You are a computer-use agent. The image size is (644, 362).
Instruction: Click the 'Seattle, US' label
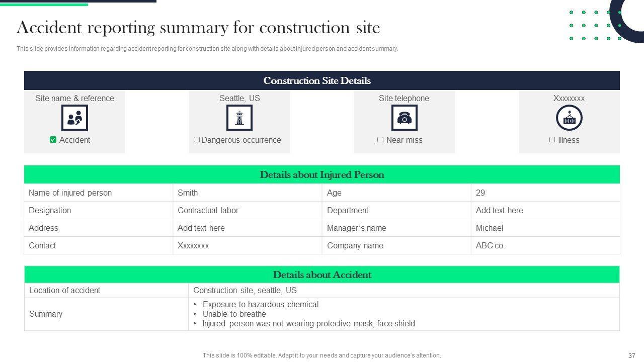click(239, 98)
